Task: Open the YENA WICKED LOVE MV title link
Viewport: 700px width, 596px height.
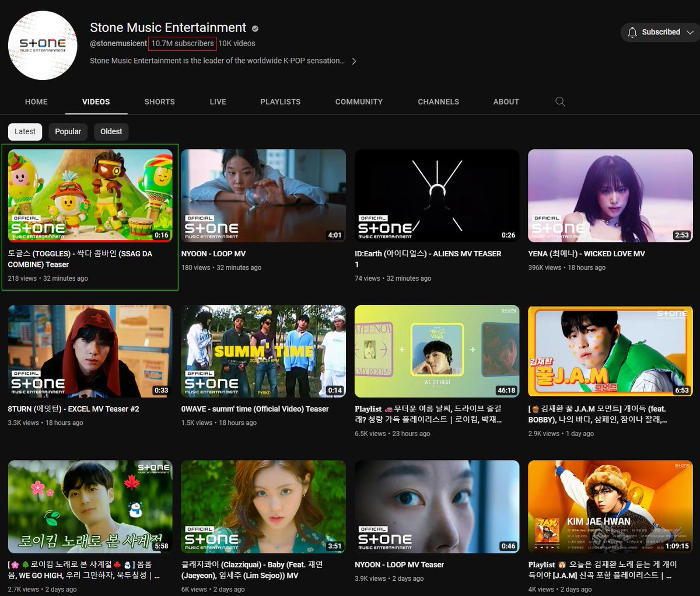Action: click(586, 253)
